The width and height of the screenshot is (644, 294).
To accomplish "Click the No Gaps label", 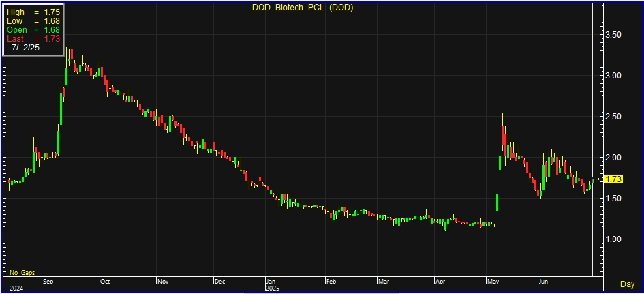I will (22, 273).
